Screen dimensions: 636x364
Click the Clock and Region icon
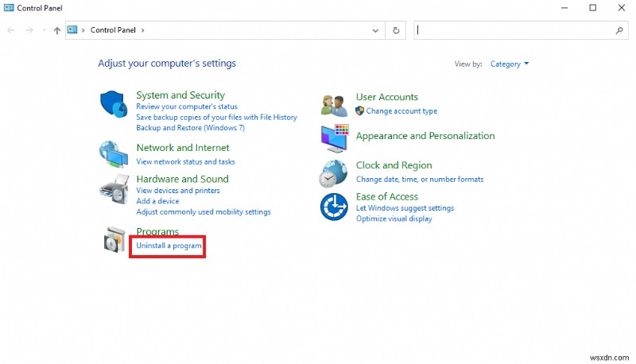pos(334,172)
